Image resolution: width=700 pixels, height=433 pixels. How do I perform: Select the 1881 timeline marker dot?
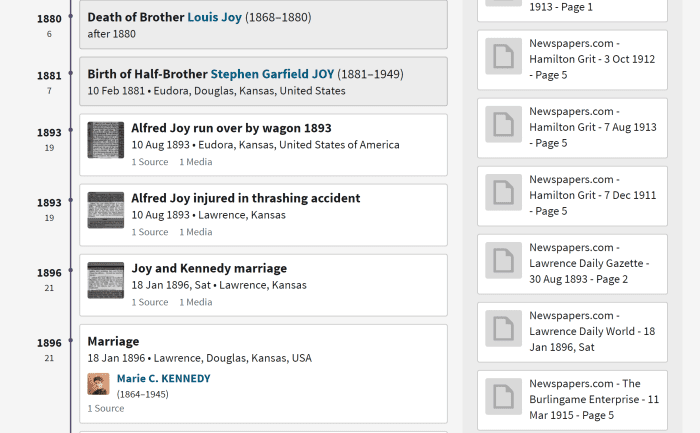(71, 73)
